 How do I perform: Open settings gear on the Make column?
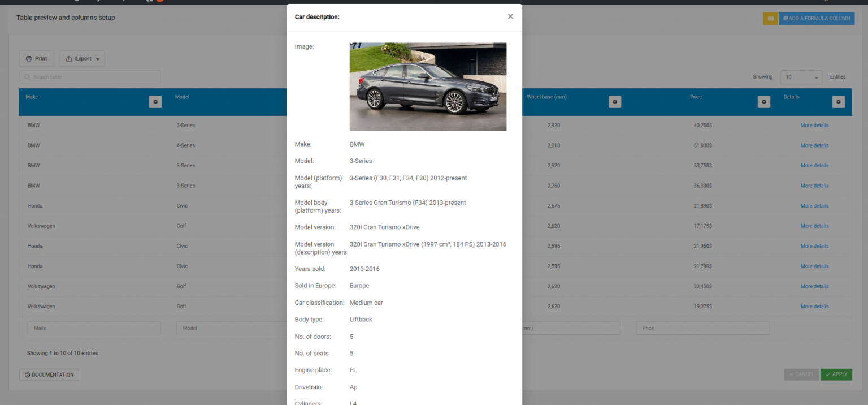[155, 102]
